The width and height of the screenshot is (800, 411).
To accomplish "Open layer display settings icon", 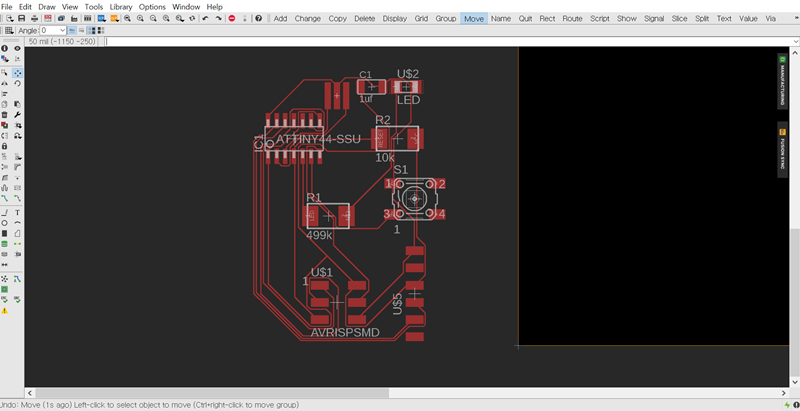I will click(x=5, y=59).
